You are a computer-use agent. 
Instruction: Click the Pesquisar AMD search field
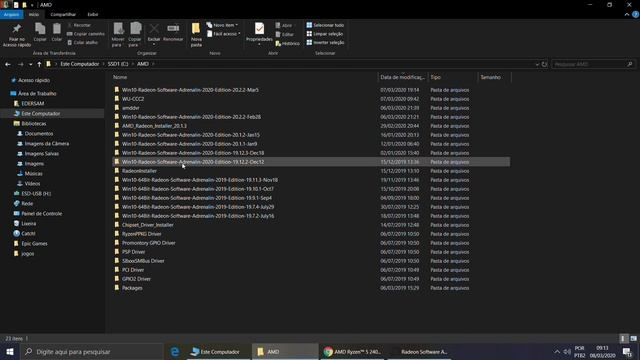pyautogui.click(x=593, y=64)
